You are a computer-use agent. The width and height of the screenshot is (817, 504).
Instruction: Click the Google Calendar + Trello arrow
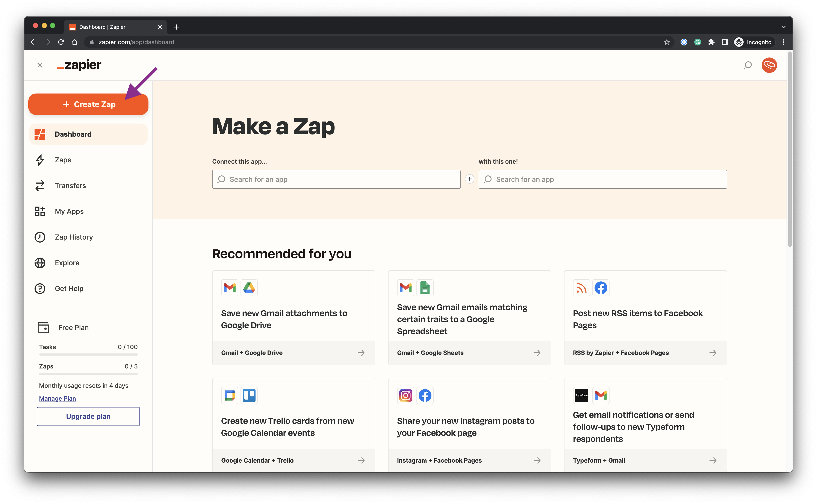361,460
